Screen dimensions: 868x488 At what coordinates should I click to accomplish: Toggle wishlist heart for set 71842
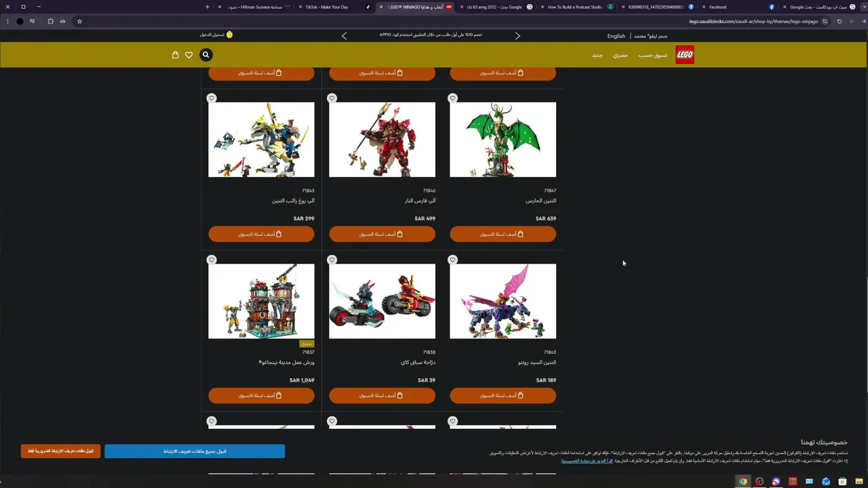click(453, 260)
